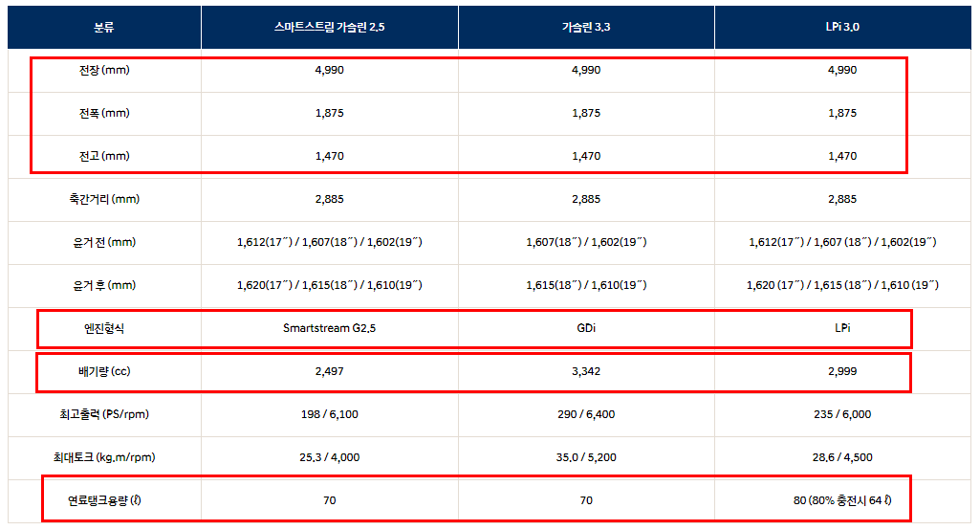Click the LPi 3.0 column header

842,27
